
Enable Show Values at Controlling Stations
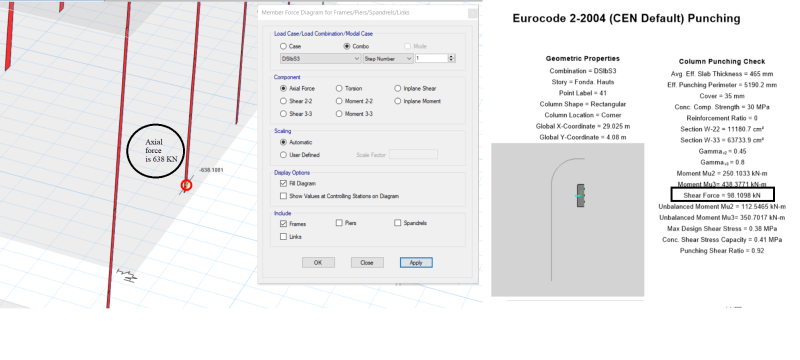(x=284, y=196)
